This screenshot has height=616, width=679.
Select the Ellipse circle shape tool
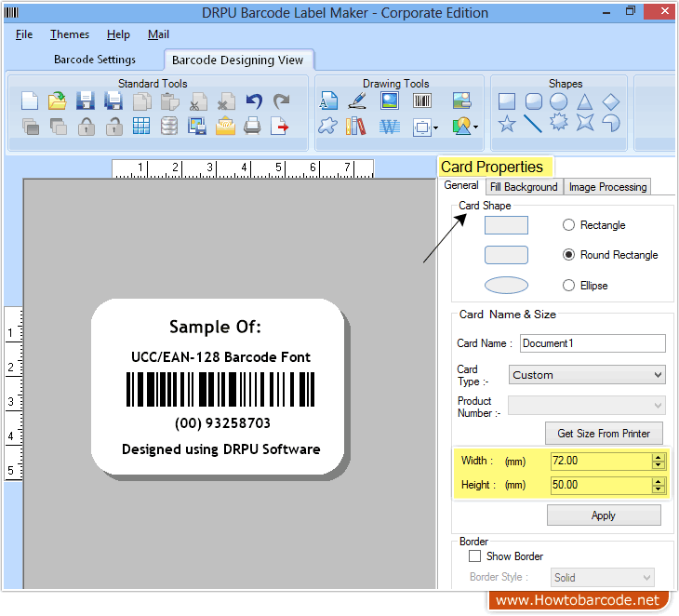pyautogui.click(x=559, y=101)
